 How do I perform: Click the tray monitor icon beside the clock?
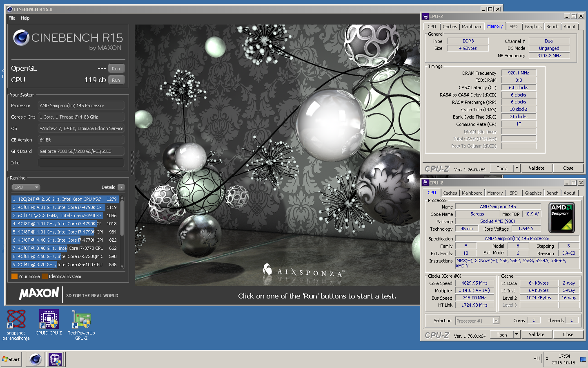pos(583,360)
